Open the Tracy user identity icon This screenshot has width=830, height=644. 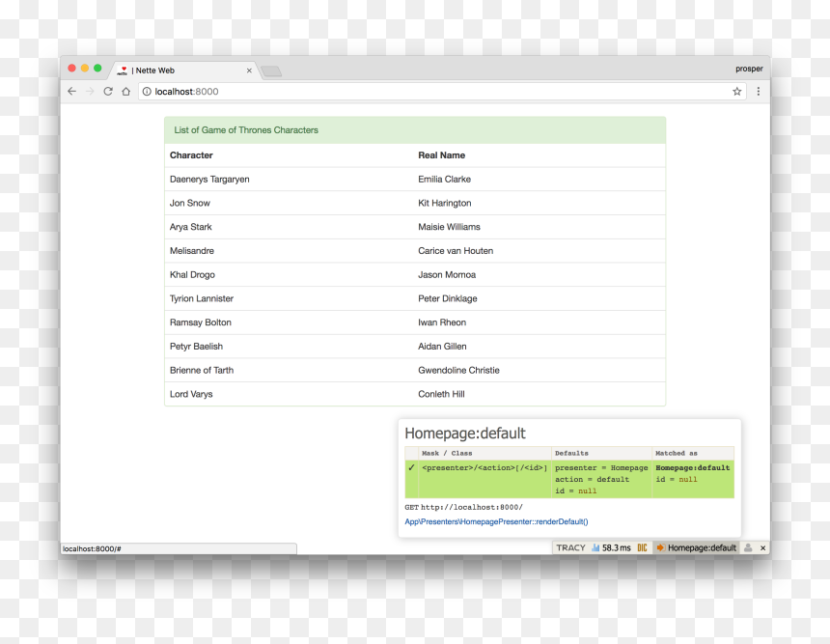point(748,547)
